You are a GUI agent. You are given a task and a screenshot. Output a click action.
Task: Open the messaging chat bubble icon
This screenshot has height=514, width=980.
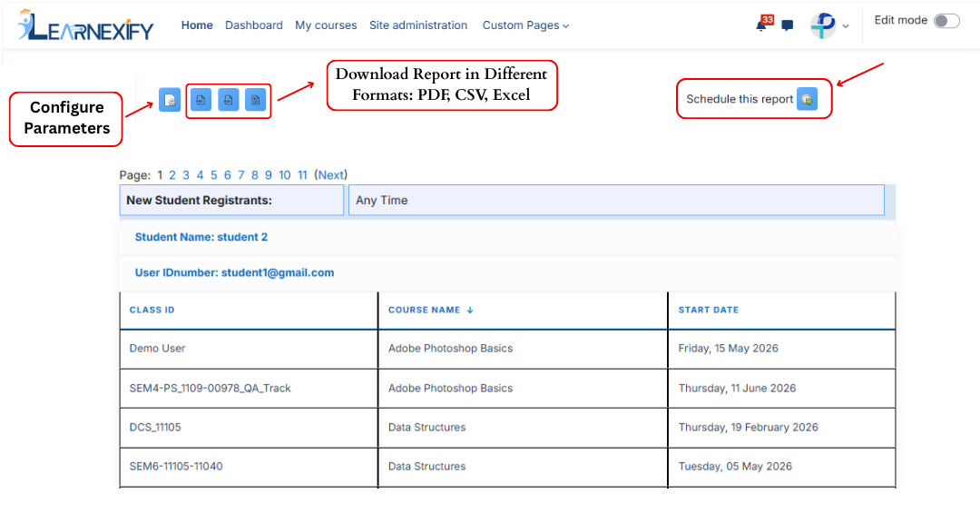coord(788,25)
